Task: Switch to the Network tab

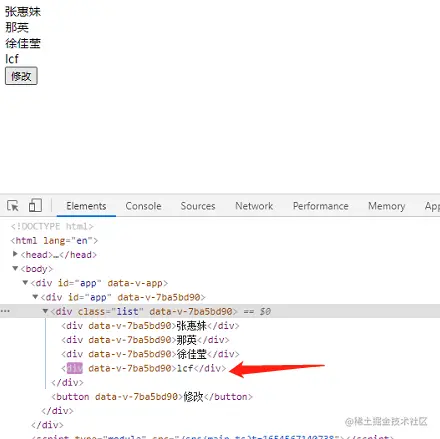Action: point(254,206)
